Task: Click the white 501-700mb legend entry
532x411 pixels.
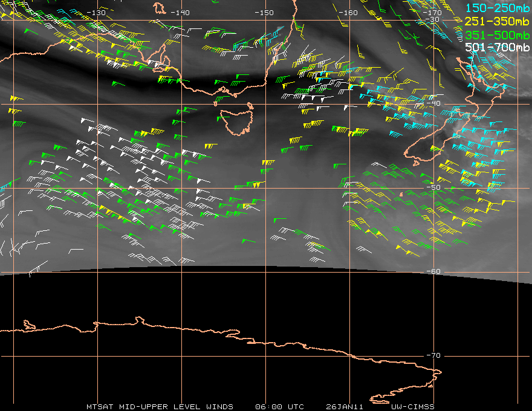Action: (x=496, y=47)
